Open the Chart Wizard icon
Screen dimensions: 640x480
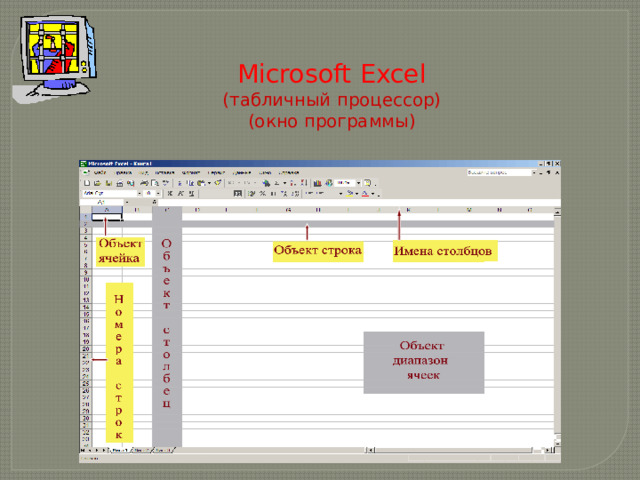coord(317,183)
